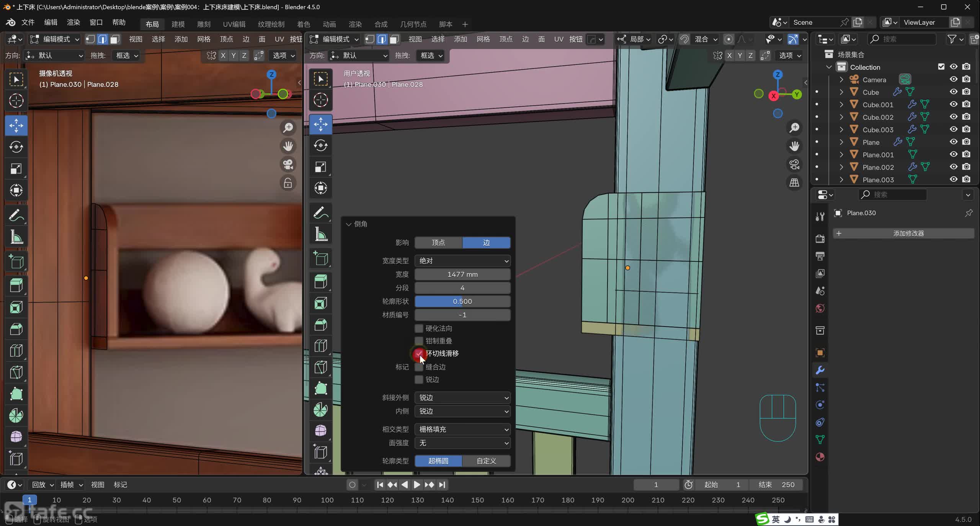
Task: Open the 宽度类型 dropdown set to 绝对
Action: 462,261
